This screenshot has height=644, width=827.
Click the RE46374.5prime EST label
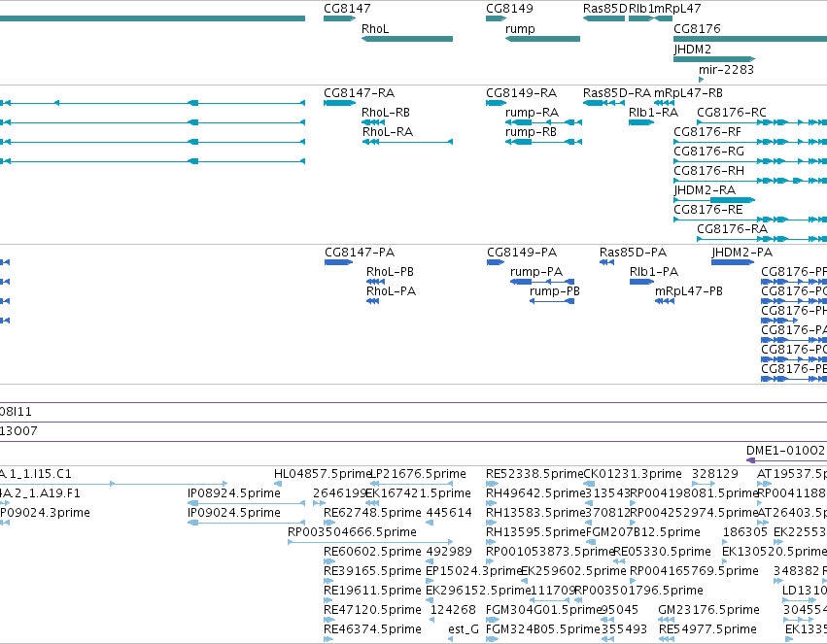pos(372,630)
